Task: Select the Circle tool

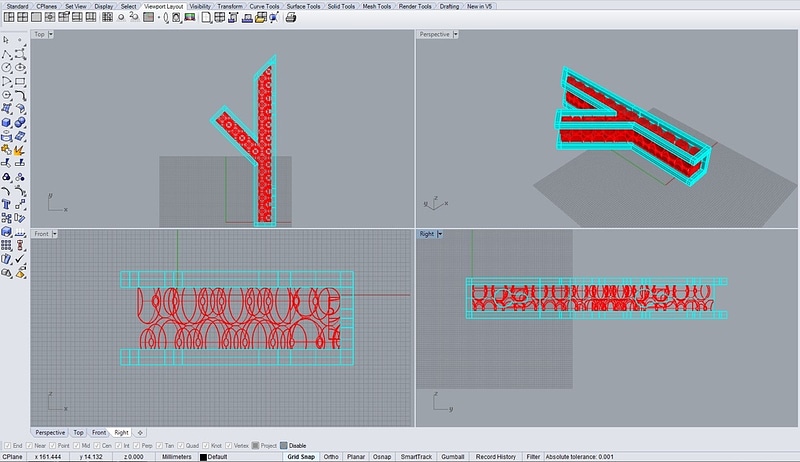Action: [x=6, y=67]
